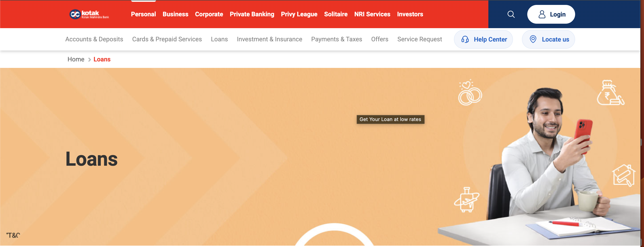Open the search magnifier icon

pyautogui.click(x=511, y=14)
